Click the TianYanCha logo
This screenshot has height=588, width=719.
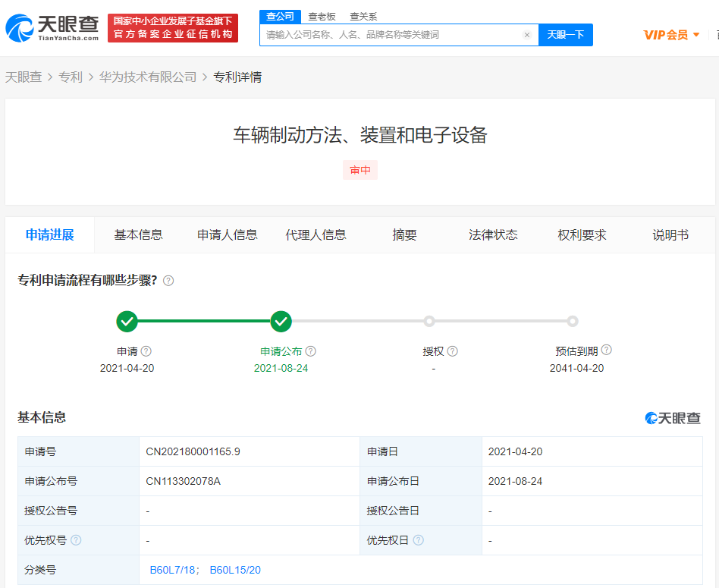52,28
